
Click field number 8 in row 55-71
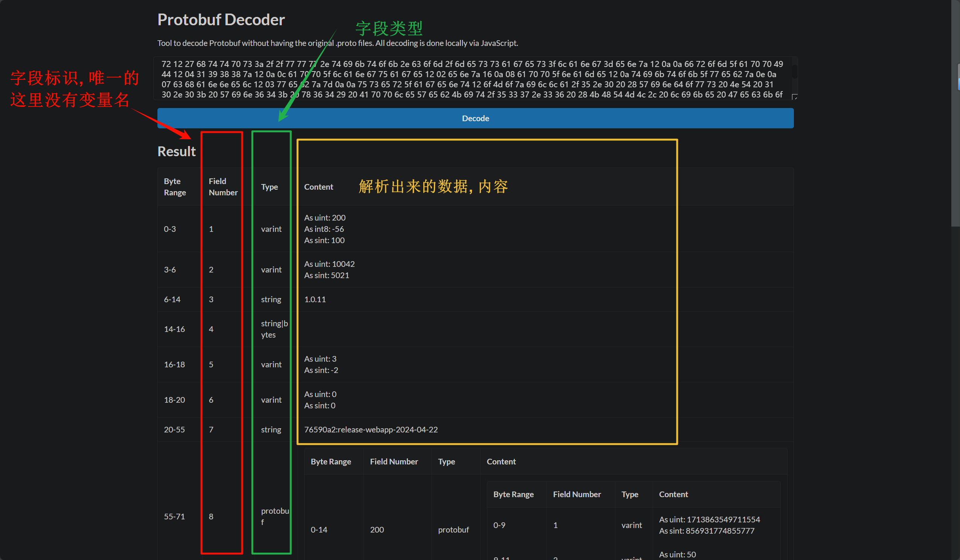[x=211, y=516]
